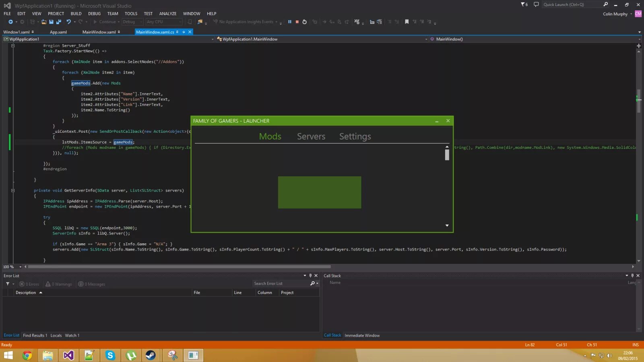The image size is (644, 362).
Task: Click the Find in Files toolbar icon
Action: (200, 22)
